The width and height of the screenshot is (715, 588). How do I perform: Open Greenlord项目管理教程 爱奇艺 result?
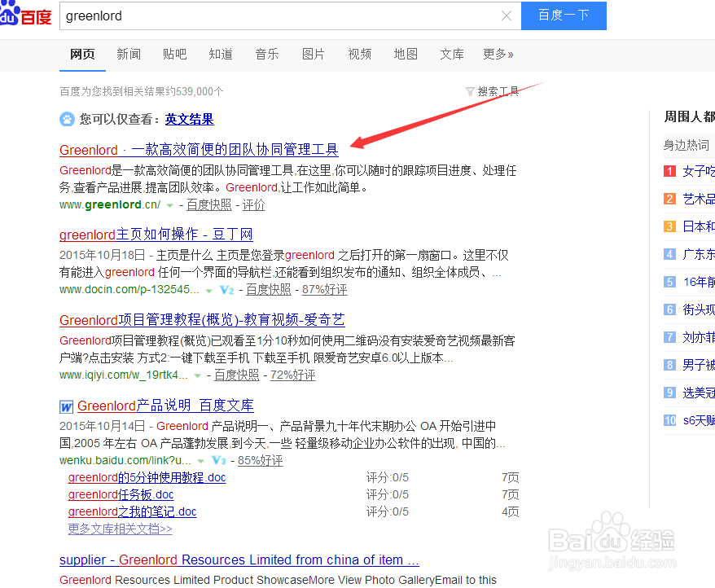tap(202, 320)
